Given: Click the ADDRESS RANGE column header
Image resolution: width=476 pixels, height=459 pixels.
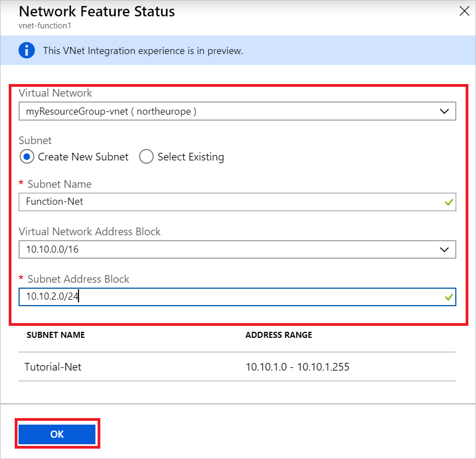Looking at the screenshot, I should [279, 335].
